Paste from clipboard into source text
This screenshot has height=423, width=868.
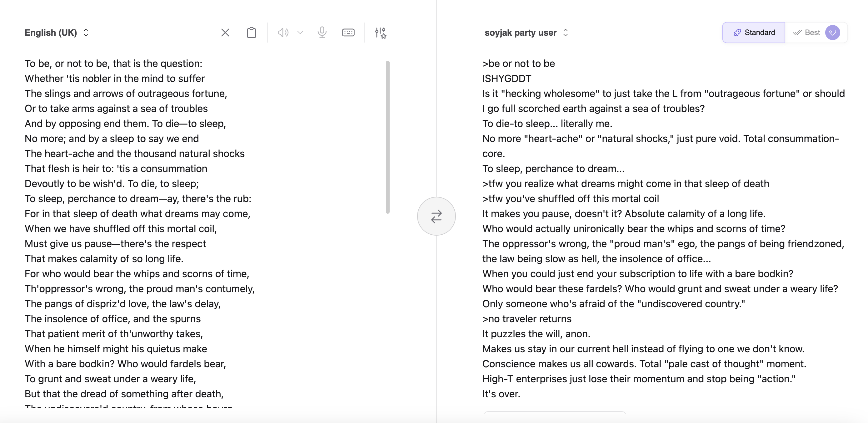click(x=251, y=33)
